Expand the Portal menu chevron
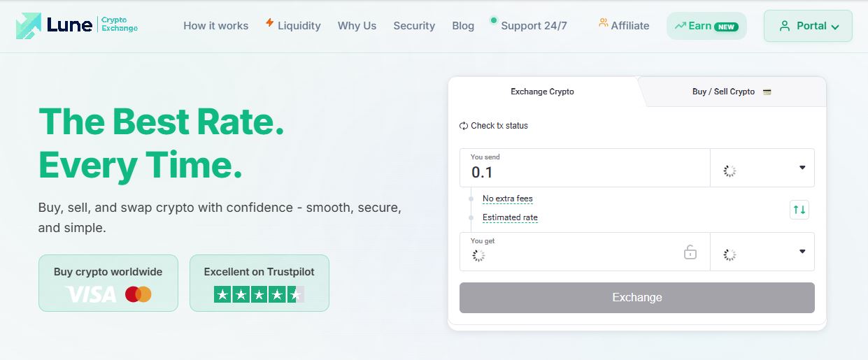Image resolution: width=868 pixels, height=360 pixels. pyautogui.click(x=834, y=27)
